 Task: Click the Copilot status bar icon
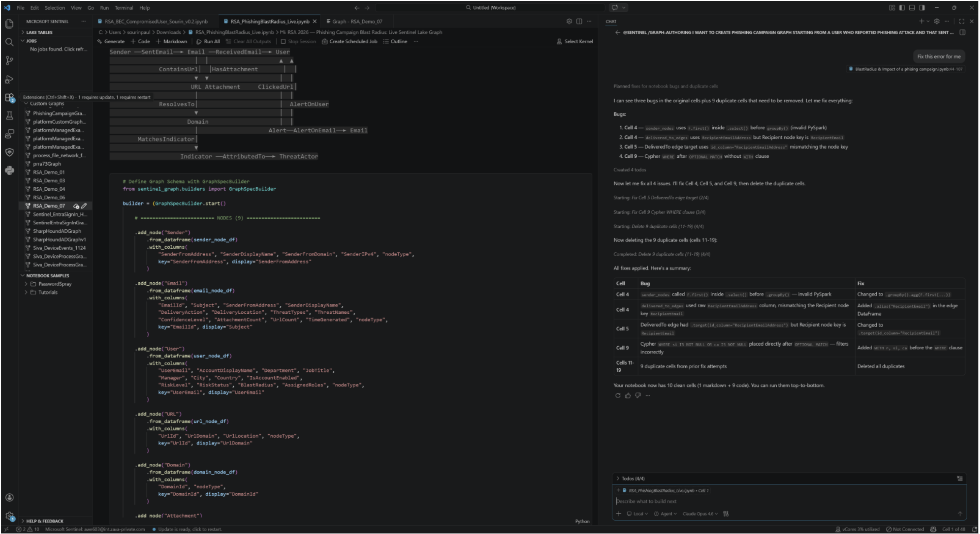[x=933, y=529]
